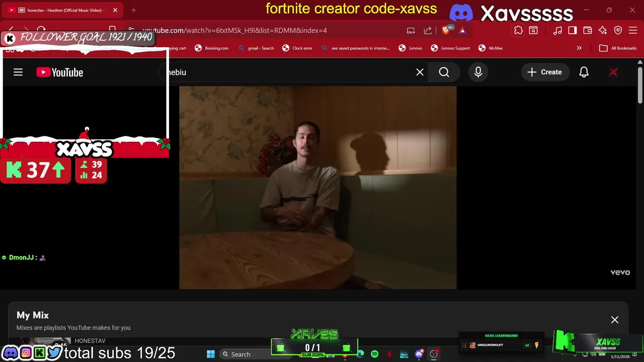Click the youtube.com address bar URL
Screen dimensions: 644x362
pos(235,30)
